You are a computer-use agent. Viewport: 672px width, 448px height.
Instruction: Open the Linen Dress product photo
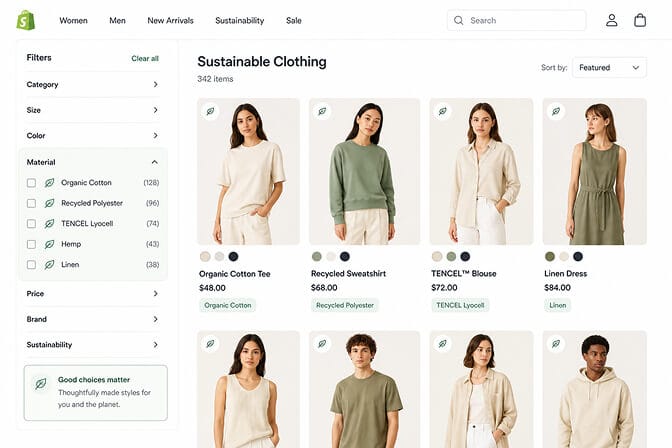pos(594,171)
